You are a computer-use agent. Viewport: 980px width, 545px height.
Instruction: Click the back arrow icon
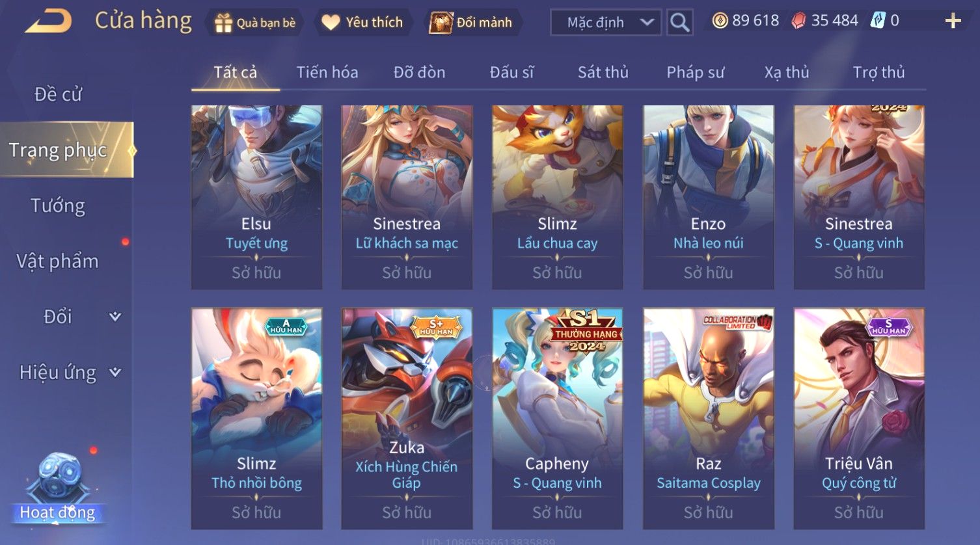pyautogui.click(x=48, y=21)
